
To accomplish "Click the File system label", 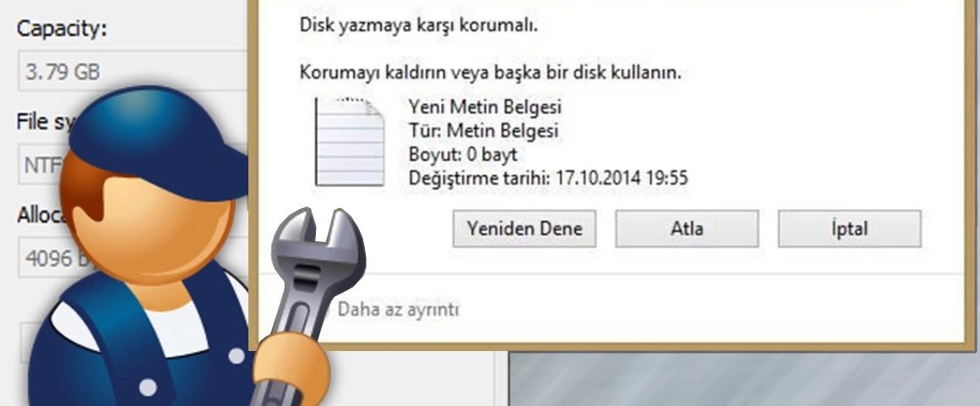I will 44,121.
